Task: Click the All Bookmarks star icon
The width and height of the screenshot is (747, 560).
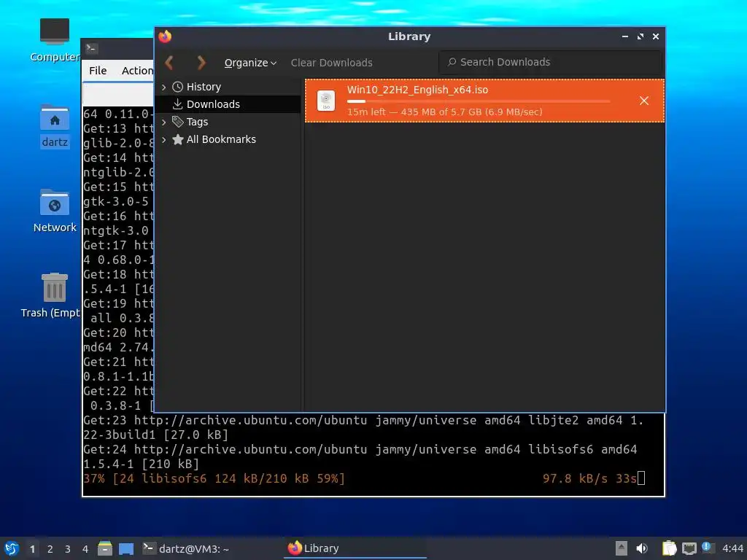Action: (x=178, y=139)
